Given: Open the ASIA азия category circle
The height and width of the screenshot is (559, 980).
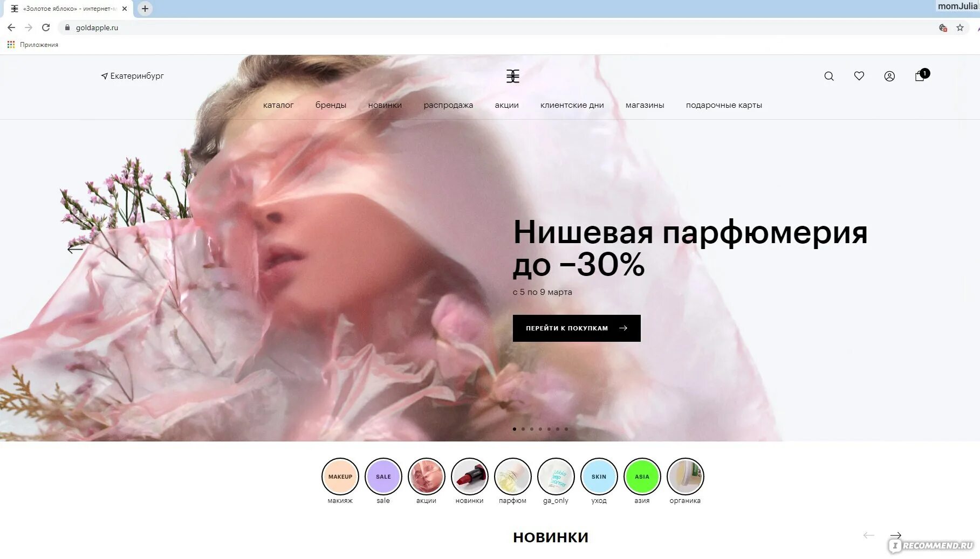Looking at the screenshot, I should [x=642, y=477].
